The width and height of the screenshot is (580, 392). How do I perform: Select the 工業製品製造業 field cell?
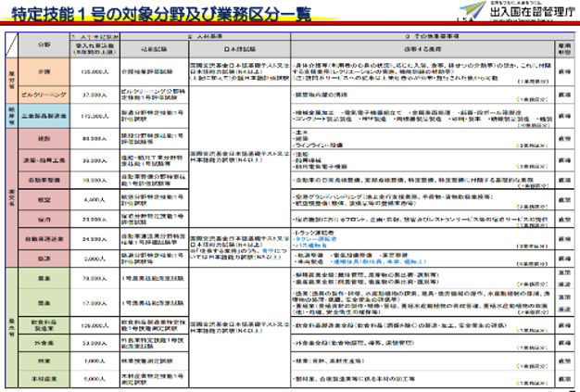[x=44, y=116]
